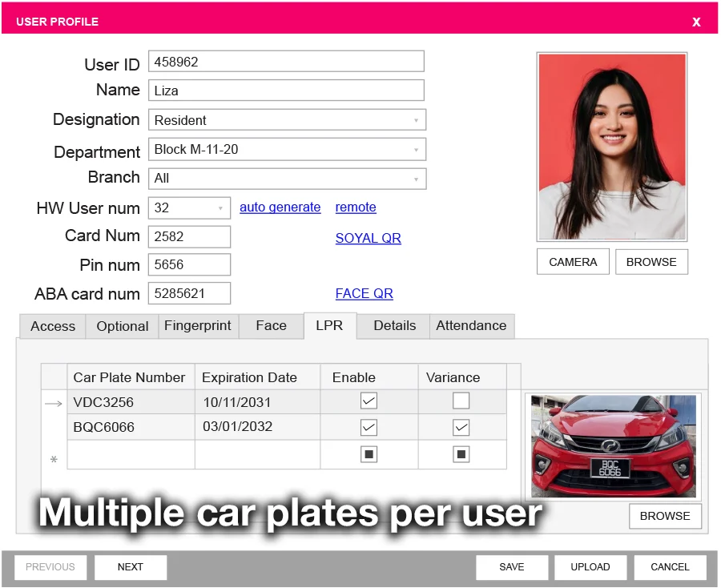Viewport: 721px width, 588px height.
Task: Open the Fingerprint tab
Action: pos(198,326)
